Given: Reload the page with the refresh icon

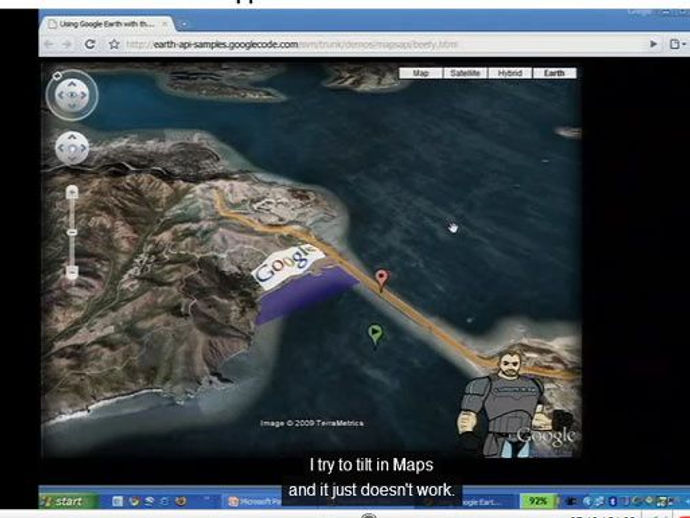Looking at the screenshot, I should pyautogui.click(x=90, y=44).
